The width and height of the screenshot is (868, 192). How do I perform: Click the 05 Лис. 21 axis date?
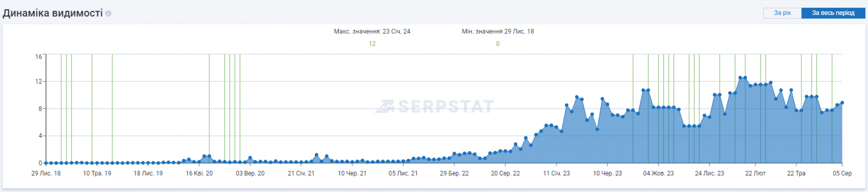(403, 174)
